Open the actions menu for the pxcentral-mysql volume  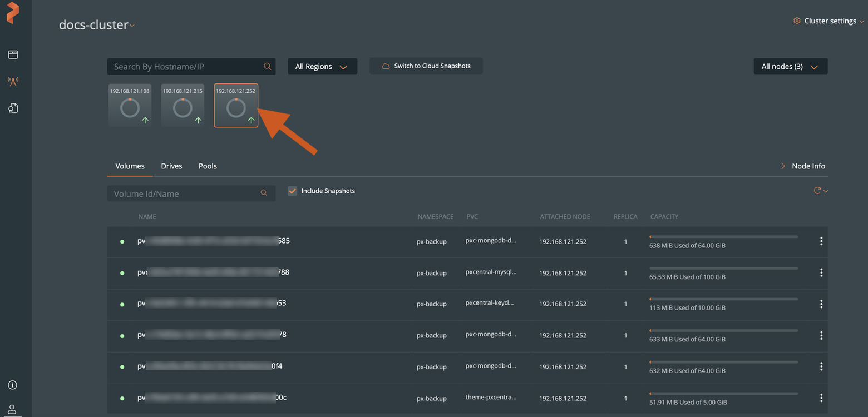(x=821, y=272)
